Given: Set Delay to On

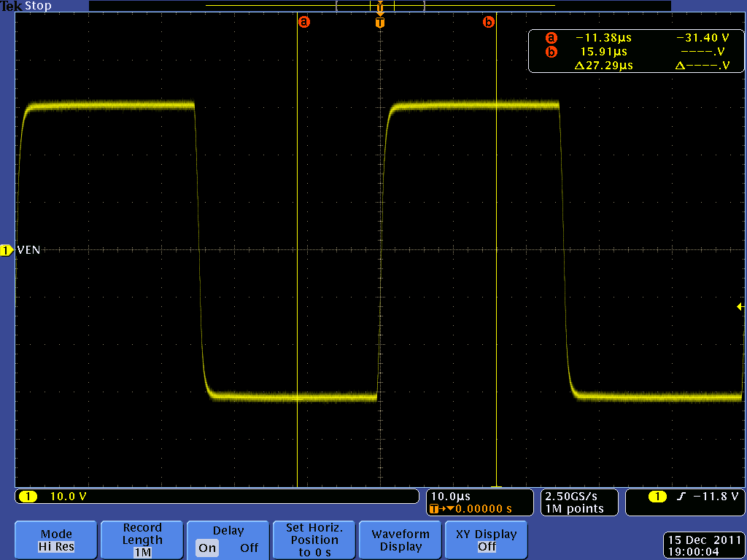Looking at the screenshot, I should pyautogui.click(x=207, y=548).
